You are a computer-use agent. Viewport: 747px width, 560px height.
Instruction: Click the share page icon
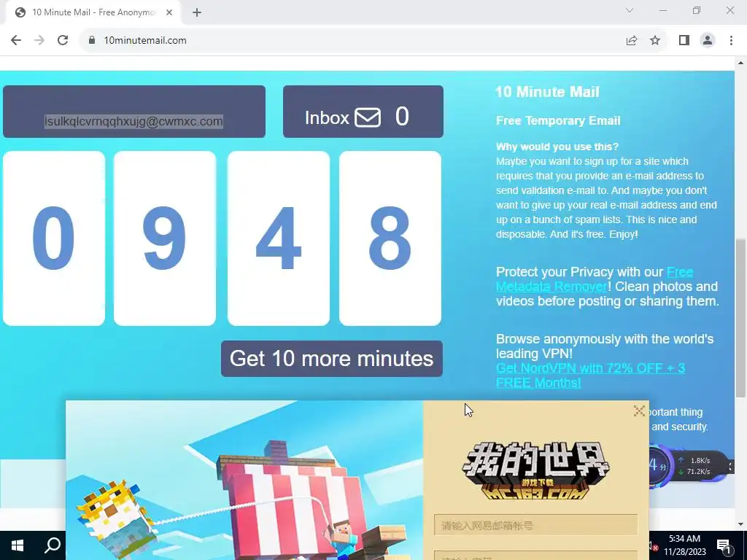[x=632, y=41]
